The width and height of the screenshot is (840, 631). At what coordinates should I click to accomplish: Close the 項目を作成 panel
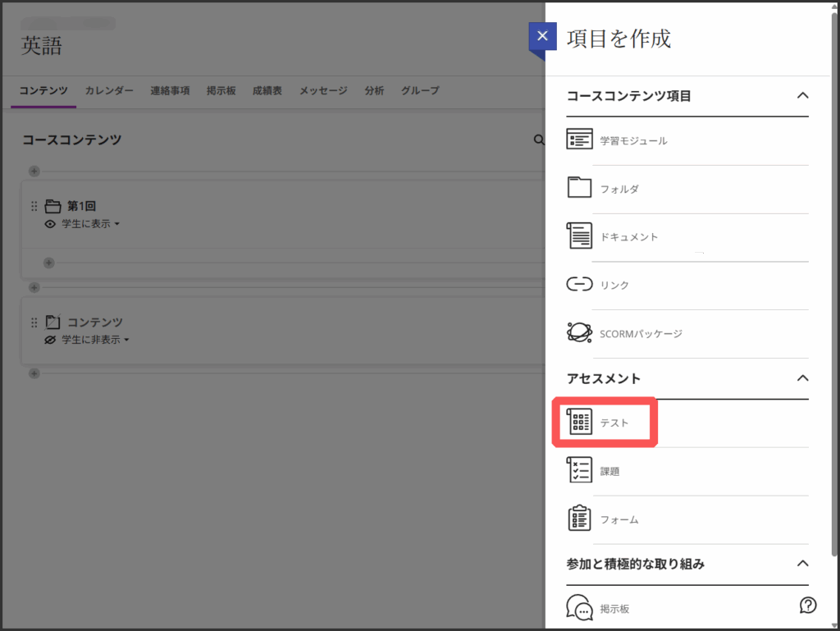(542, 37)
